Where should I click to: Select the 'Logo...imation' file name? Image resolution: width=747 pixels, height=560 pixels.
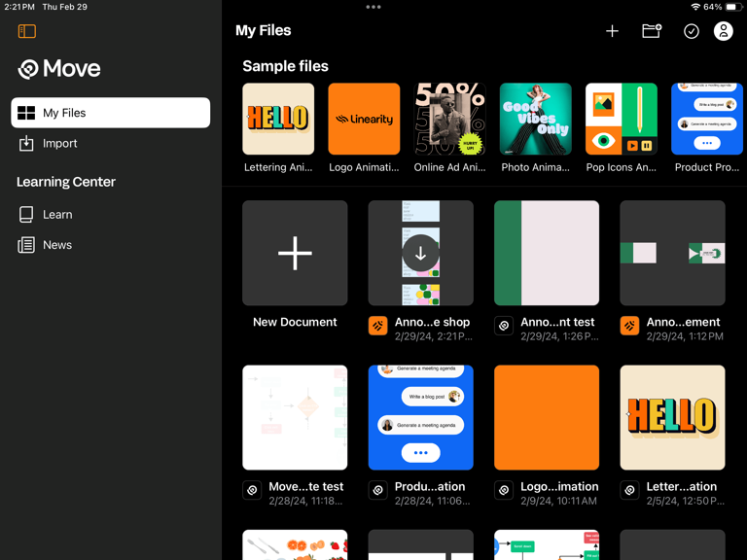(x=559, y=487)
